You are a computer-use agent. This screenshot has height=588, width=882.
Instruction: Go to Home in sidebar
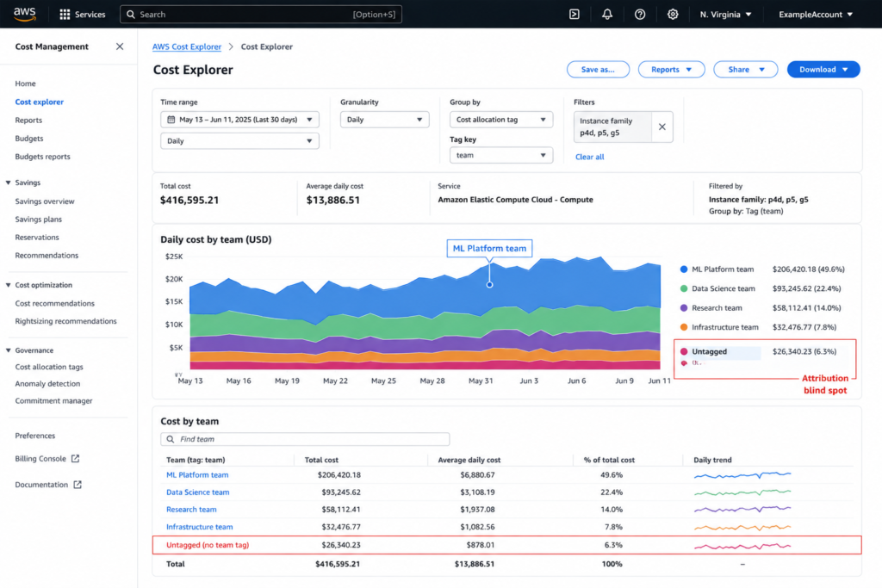[25, 84]
